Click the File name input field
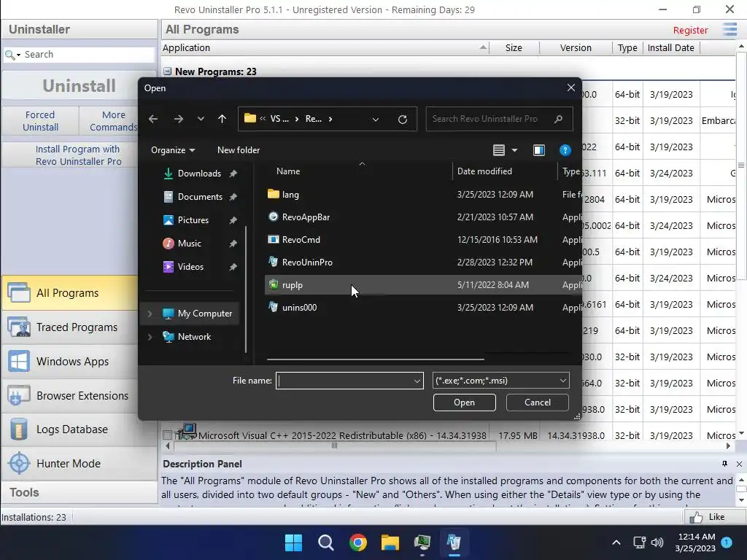Image resolution: width=747 pixels, height=560 pixels. [344, 381]
